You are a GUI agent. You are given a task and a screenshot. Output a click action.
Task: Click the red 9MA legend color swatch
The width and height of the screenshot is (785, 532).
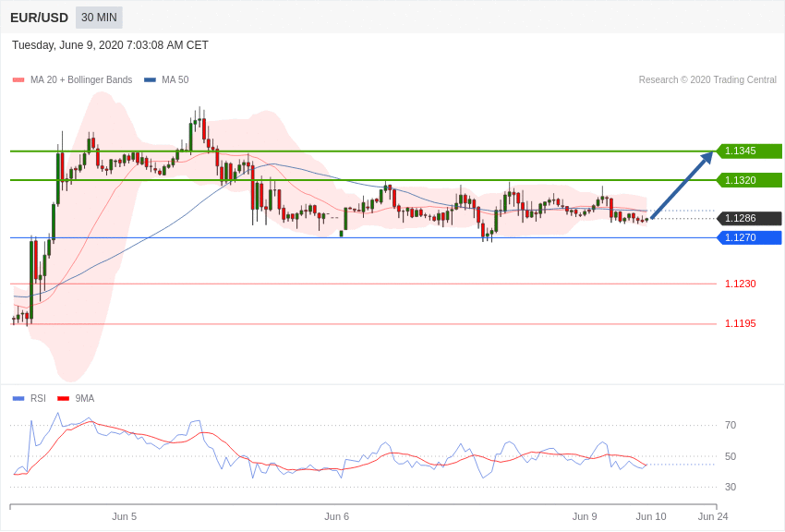[x=63, y=399]
